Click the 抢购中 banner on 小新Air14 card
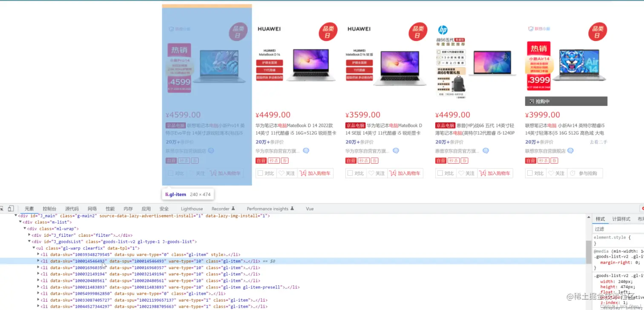This screenshot has height=310, width=644. [x=566, y=101]
